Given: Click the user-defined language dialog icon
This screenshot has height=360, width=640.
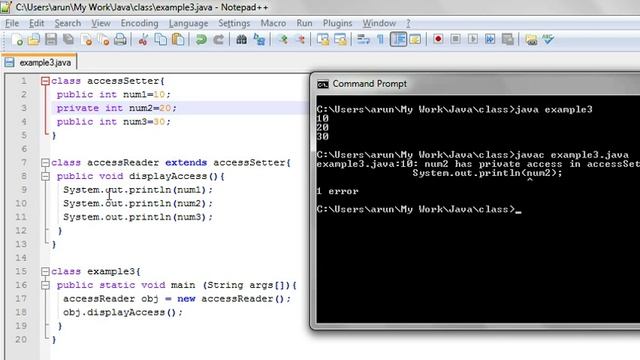Looking at the screenshot, I should point(415,40).
